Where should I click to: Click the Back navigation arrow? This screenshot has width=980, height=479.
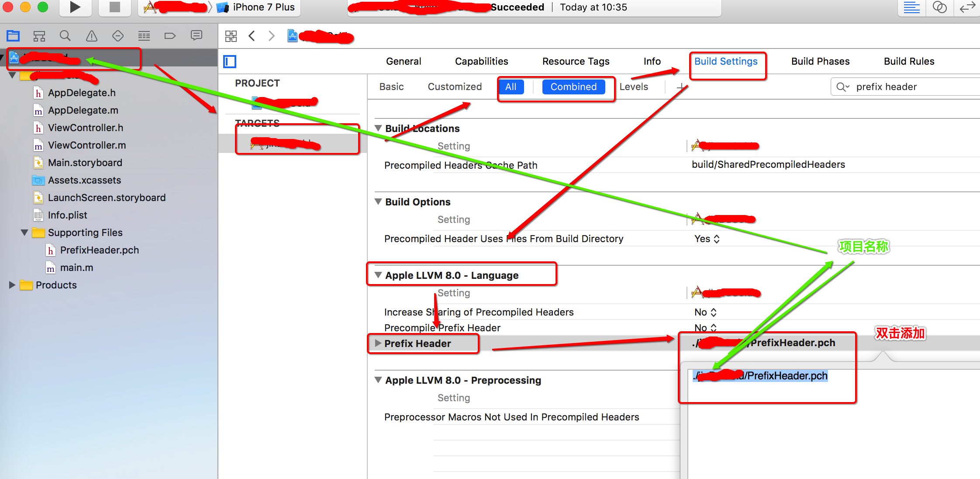(x=253, y=35)
